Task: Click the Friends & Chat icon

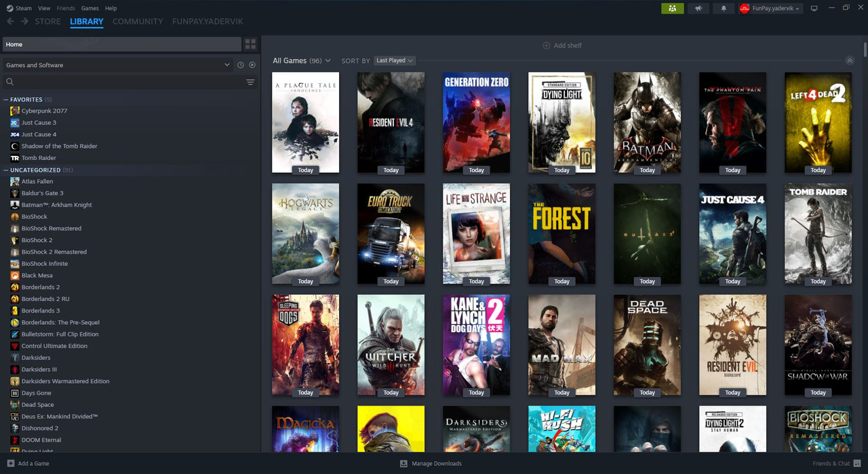Action: pos(856,463)
